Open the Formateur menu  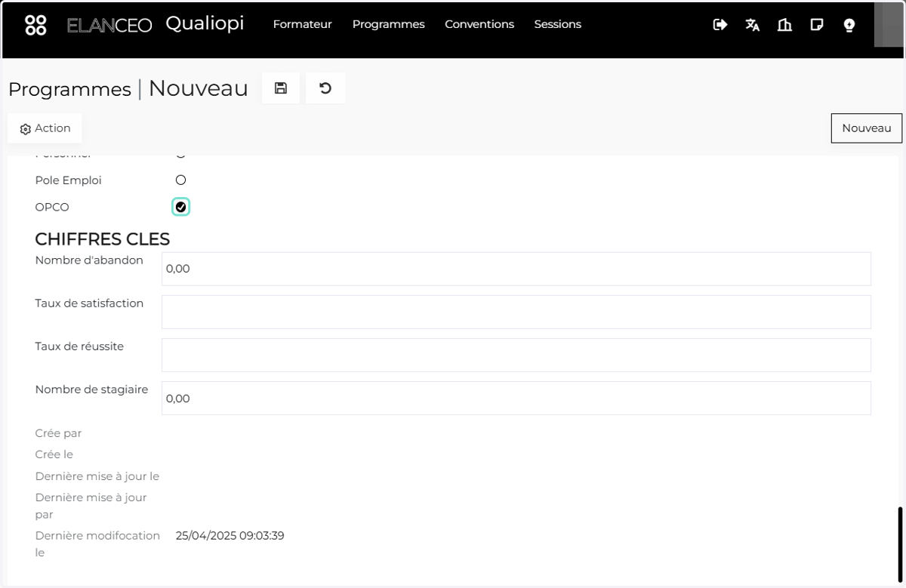point(303,24)
